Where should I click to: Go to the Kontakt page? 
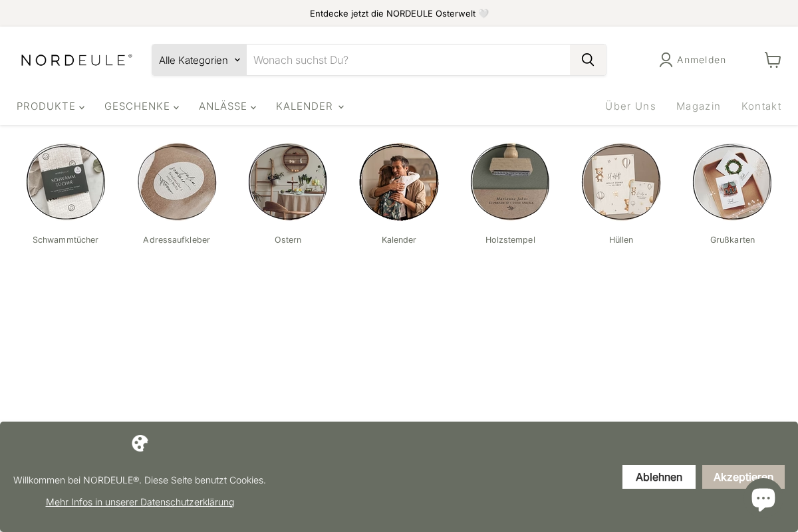761,106
